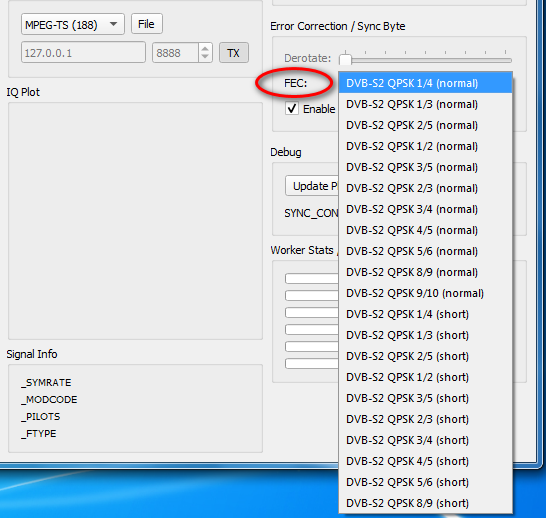Click the 8888 port input field
The image size is (546, 518).
[176, 53]
